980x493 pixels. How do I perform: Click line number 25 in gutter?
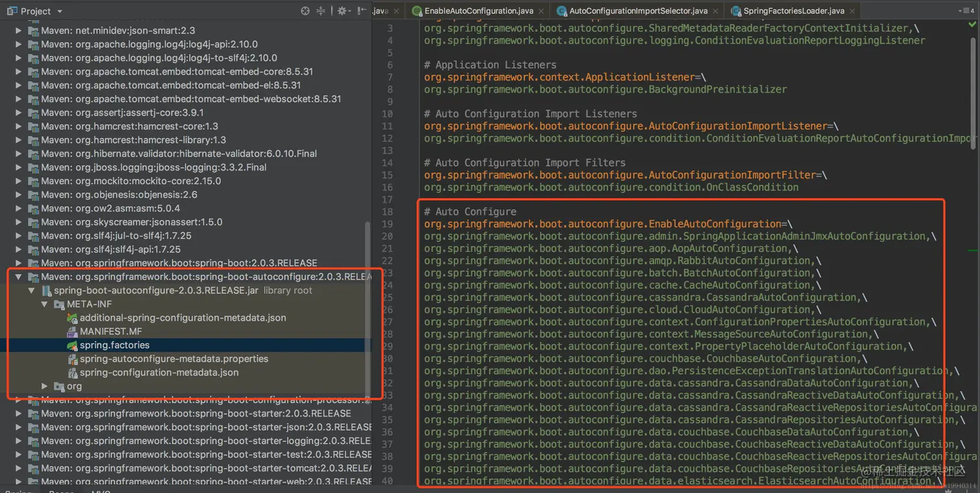pyautogui.click(x=387, y=297)
